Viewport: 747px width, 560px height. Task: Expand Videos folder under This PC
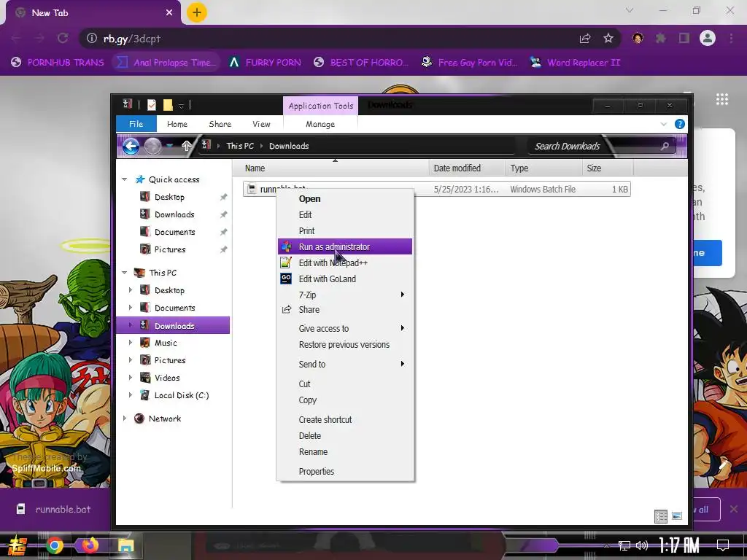click(131, 377)
